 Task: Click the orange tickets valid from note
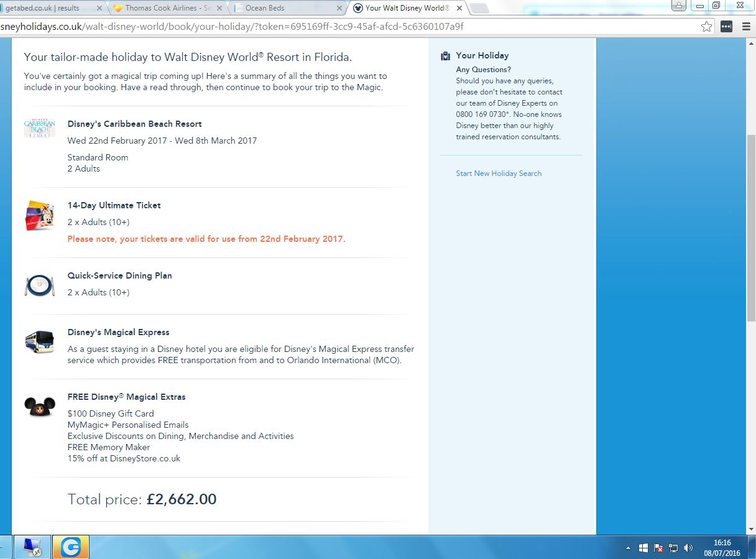point(206,239)
